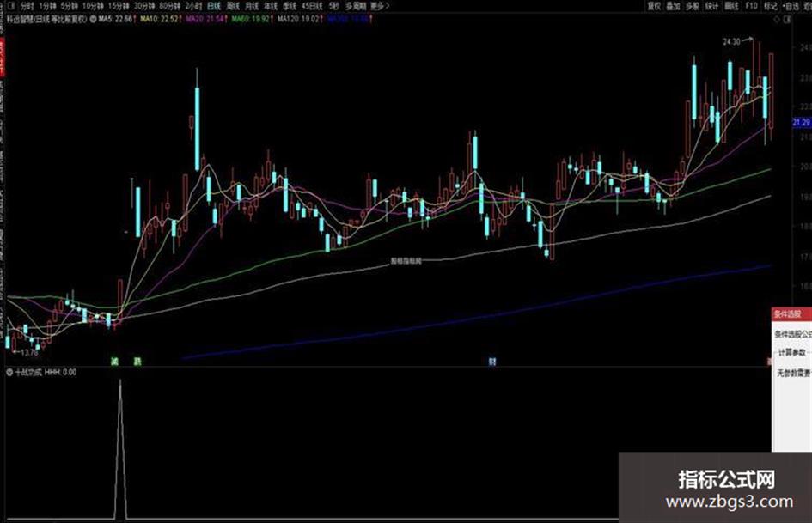Click the white spike in indicator panel

pyautogui.click(x=120, y=448)
